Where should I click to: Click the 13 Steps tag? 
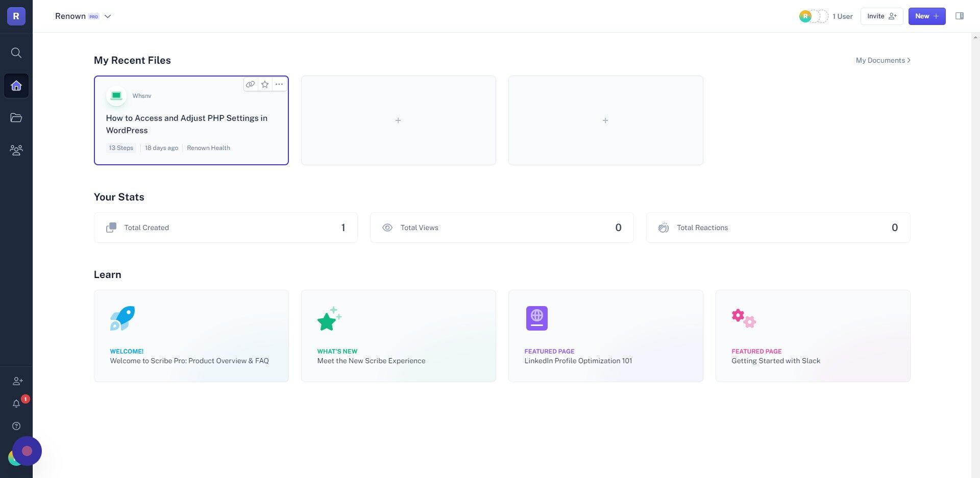(121, 148)
